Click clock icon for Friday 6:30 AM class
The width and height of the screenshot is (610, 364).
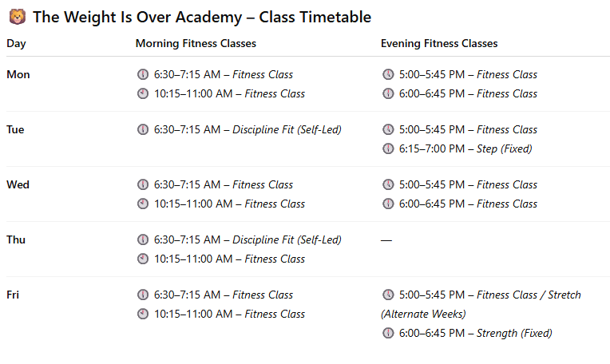pos(143,295)
